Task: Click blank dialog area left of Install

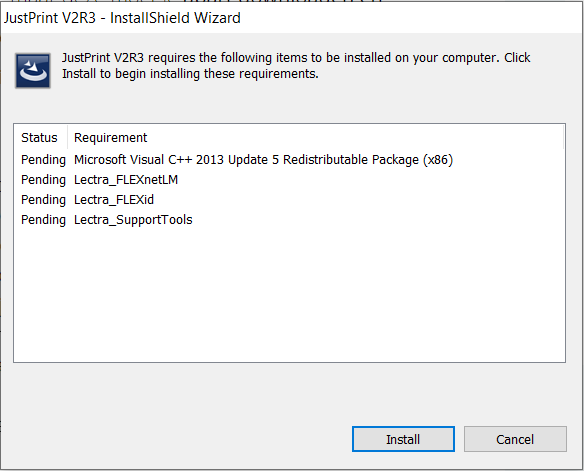Action: click(x=179, y=439)
